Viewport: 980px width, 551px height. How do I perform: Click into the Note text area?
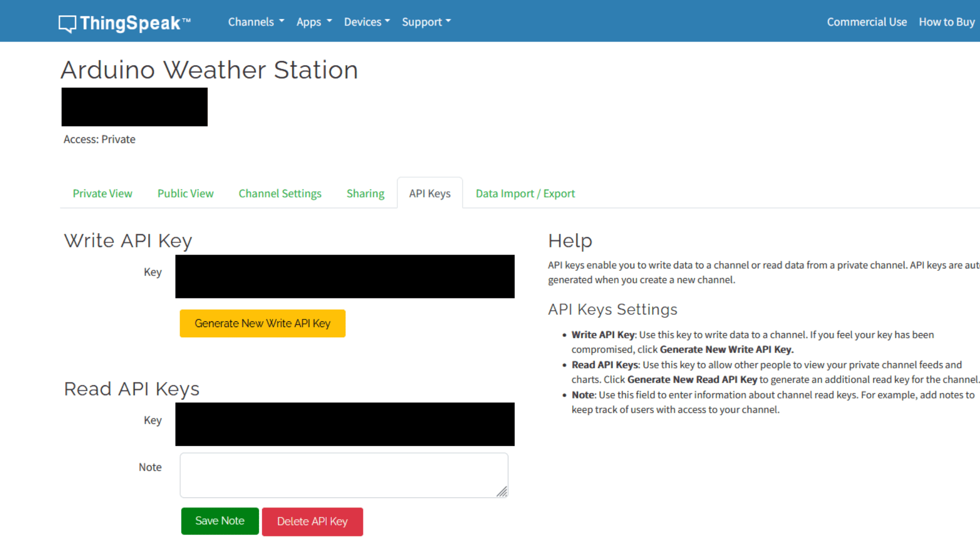point(344,475)
